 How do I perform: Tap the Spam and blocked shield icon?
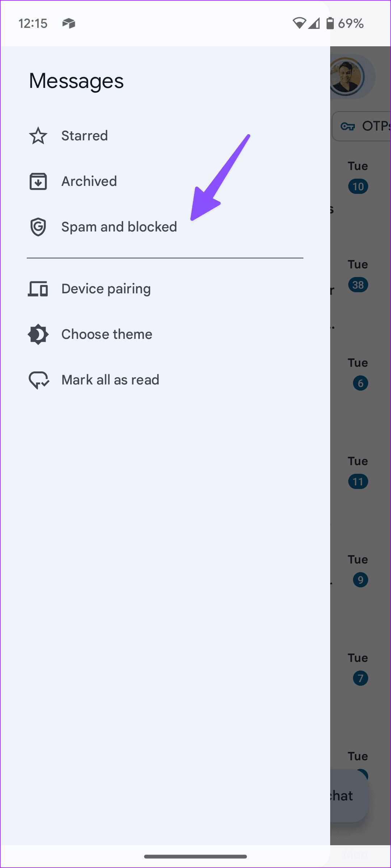pyautogui.click(x=38, y=227)
